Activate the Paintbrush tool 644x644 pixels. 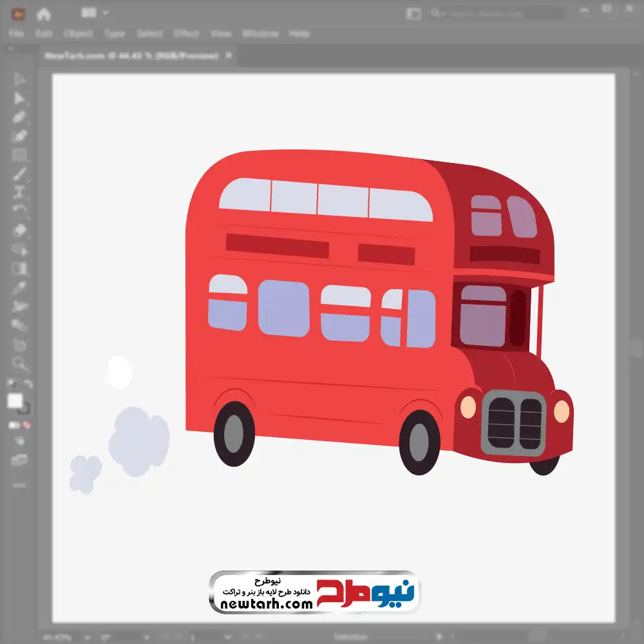coord(19,174)
